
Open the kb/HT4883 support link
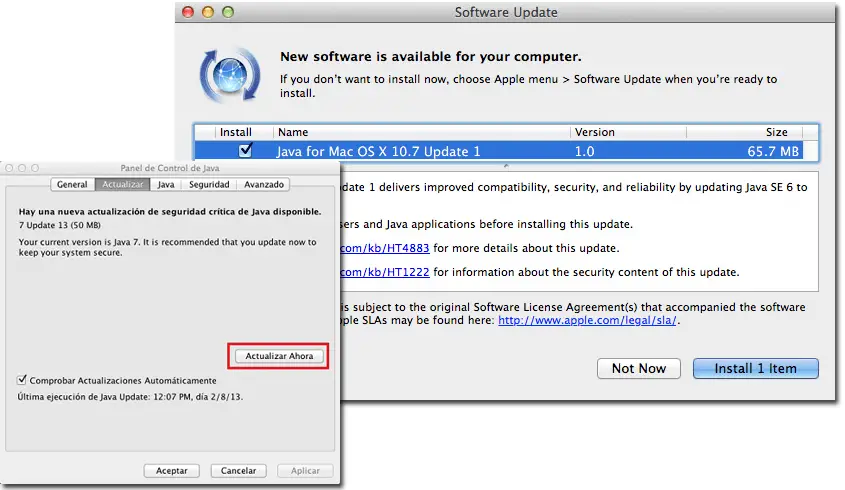pos(385,249)
